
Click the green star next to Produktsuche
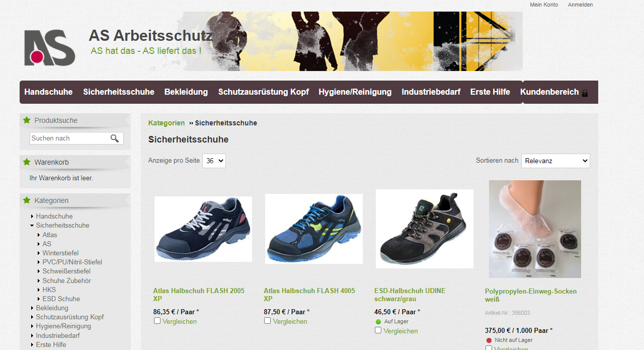click(27, 120)
